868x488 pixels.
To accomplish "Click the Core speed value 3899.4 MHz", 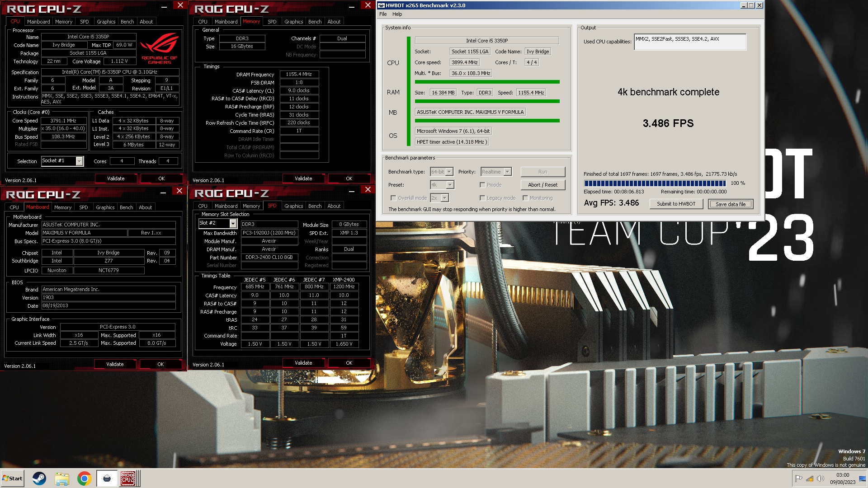I will tap(464, 62).
